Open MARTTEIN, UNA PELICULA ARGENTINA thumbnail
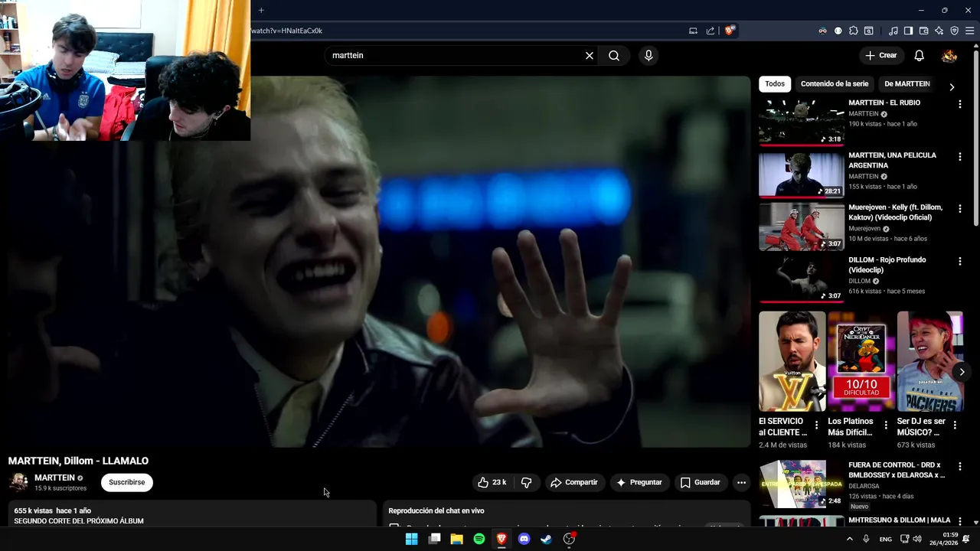Viewport: 980px width, 551px height. [802, 174]
